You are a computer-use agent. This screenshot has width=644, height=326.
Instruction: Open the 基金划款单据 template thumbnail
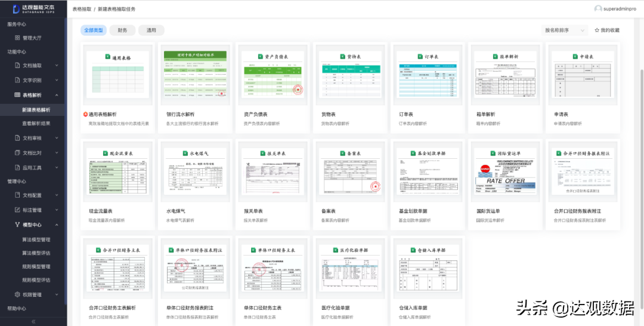428,172
